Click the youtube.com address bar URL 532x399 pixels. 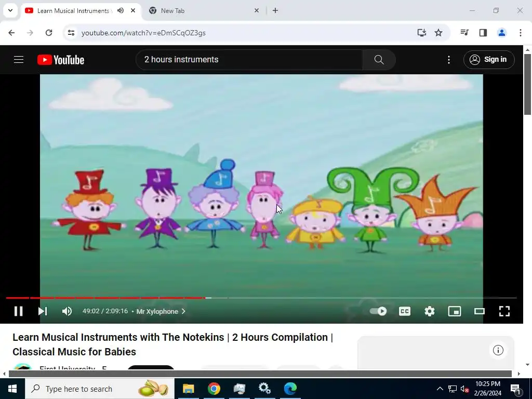[143, 33]
